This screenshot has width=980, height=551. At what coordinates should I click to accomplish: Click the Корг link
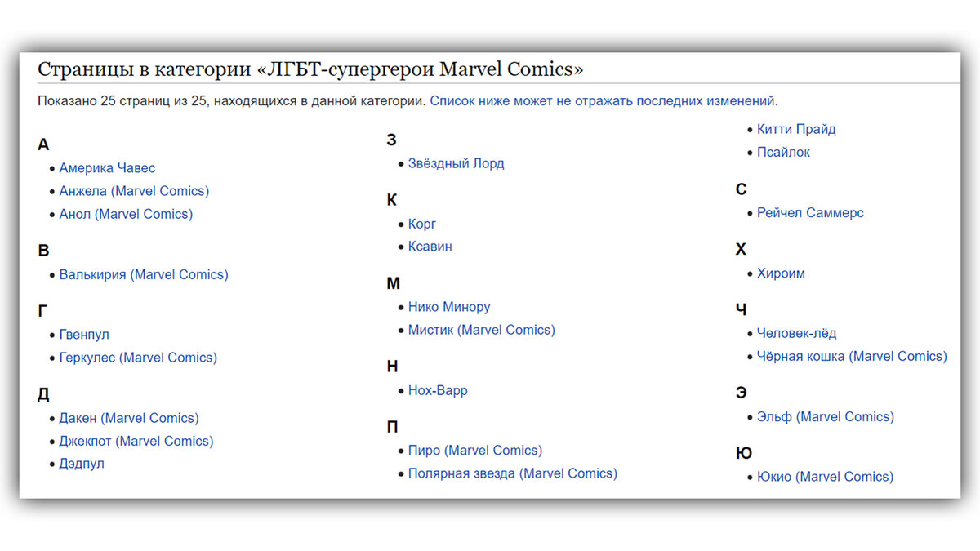(x=422, y=224)
